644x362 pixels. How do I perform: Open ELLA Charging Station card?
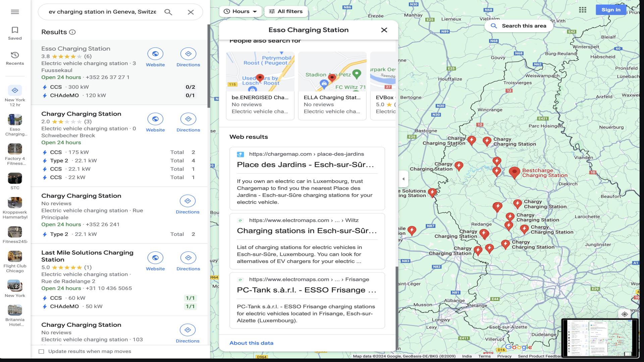tap(332, 86)
